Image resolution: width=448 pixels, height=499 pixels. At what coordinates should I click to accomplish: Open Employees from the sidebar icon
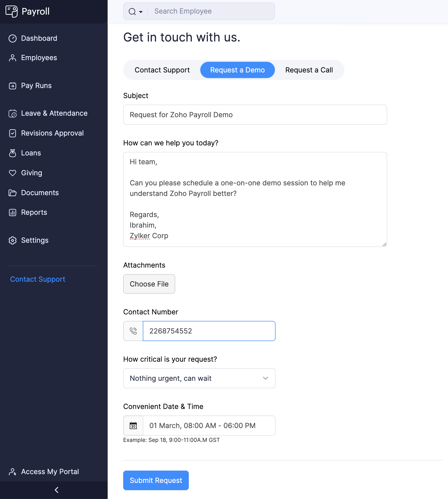click(13, 58)
